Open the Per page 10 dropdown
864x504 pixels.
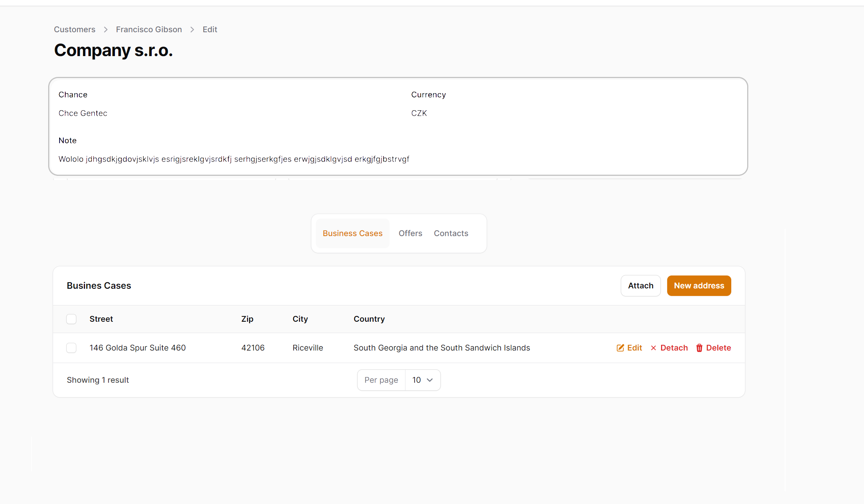tap(423, 380)
